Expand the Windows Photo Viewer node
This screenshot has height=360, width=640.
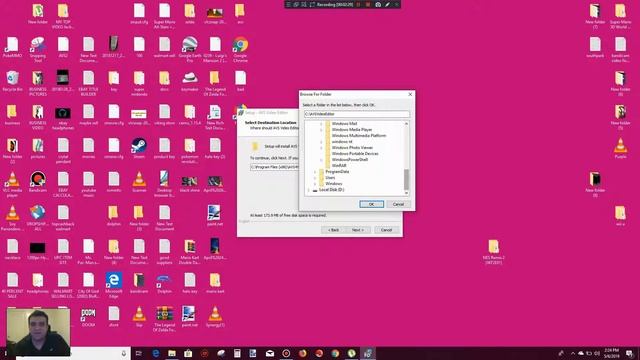tap(321, 148)
